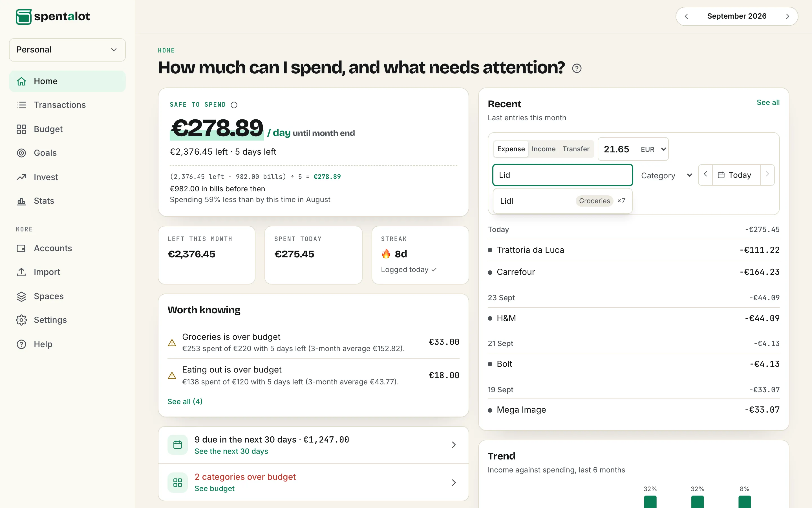Click the spentalot logo icon
This screenshot has height=508, width=812.
point(23,16)
